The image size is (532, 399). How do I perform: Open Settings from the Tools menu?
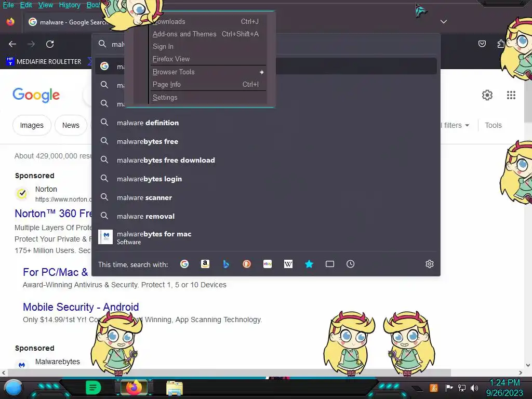coord(208,97)
